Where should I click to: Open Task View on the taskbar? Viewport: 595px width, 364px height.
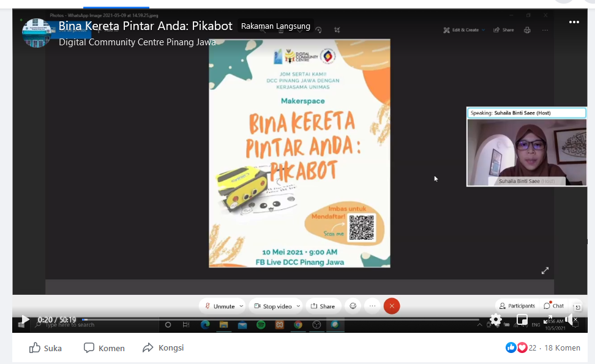186,325
